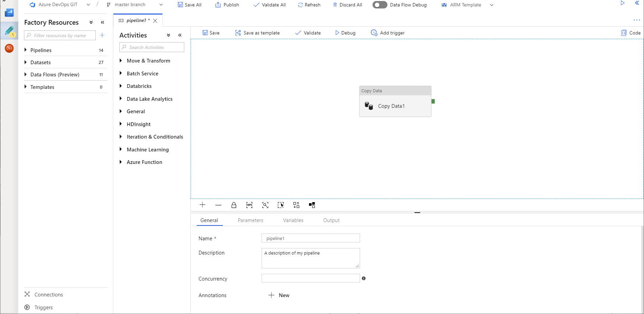Open Triggers at the bottom left

[39, 307]
